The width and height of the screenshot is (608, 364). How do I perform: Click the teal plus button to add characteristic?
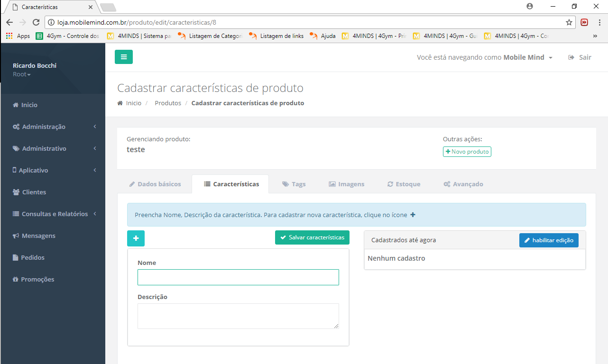(136, 238)
